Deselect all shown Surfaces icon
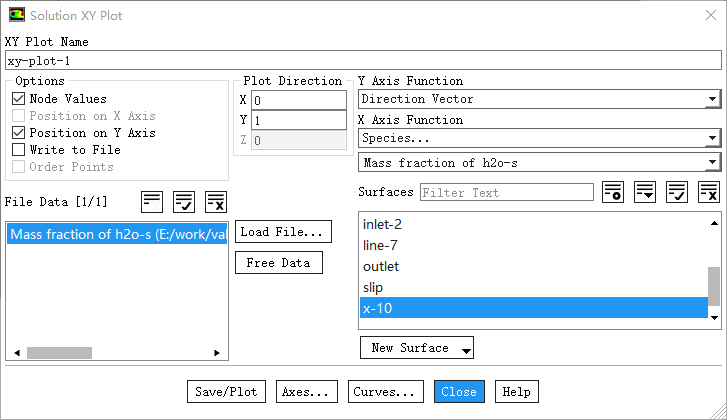The width and height of the screenshot is (727, 420). click(x=709, y=192)
